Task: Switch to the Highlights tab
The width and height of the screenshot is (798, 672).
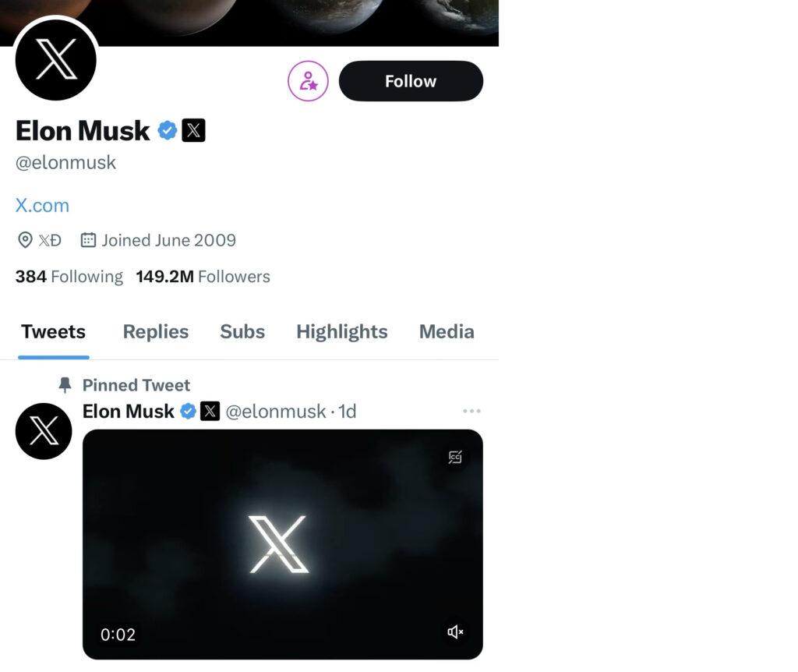Action: (342, 332)
